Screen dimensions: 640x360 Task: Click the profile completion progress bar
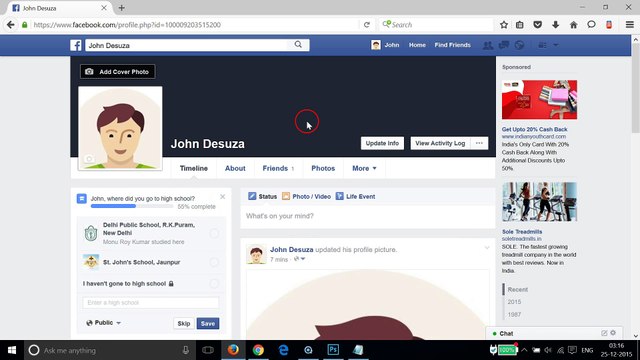(133, 206)
